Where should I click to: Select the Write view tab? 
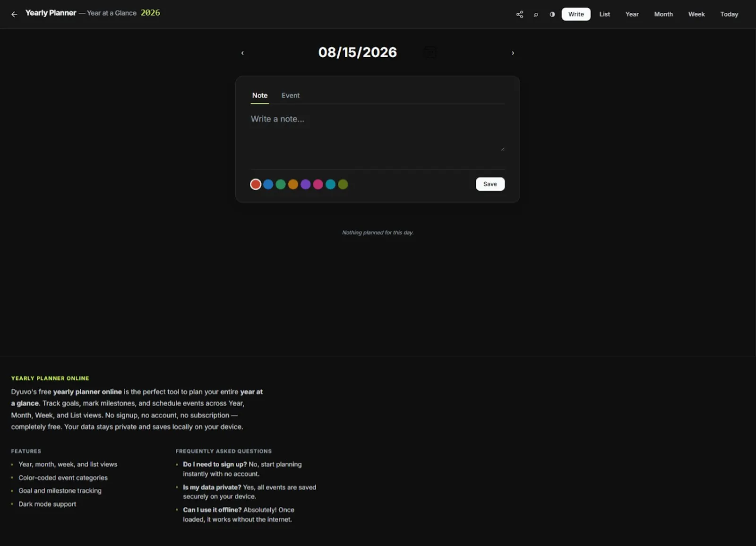click(x=576, y=14)
